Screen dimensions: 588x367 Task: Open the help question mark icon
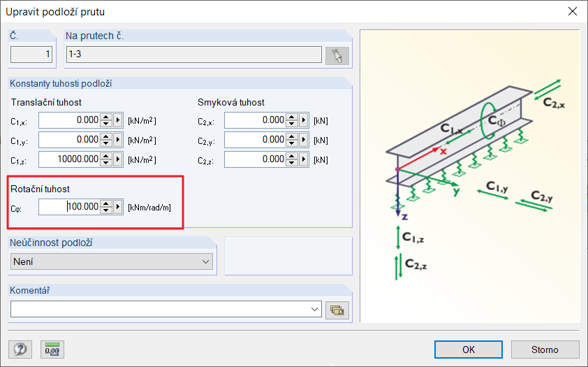(x=20, y=350)
